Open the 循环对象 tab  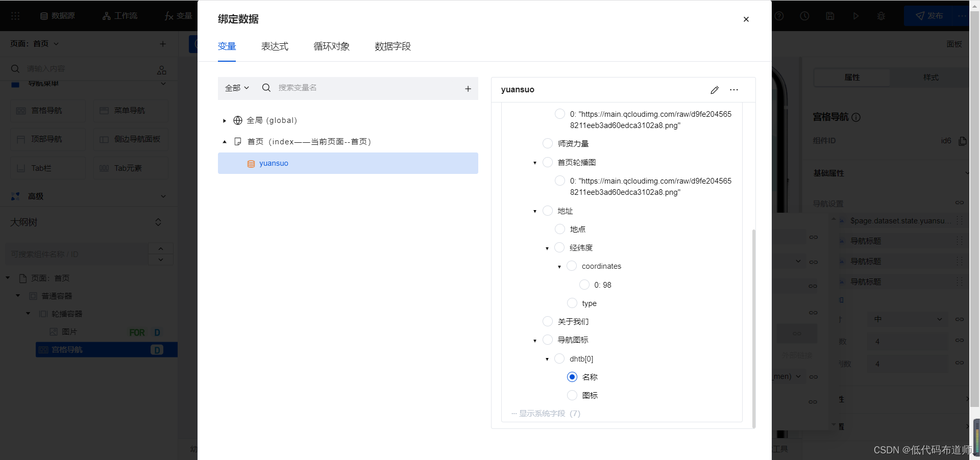tap(331, 46)
